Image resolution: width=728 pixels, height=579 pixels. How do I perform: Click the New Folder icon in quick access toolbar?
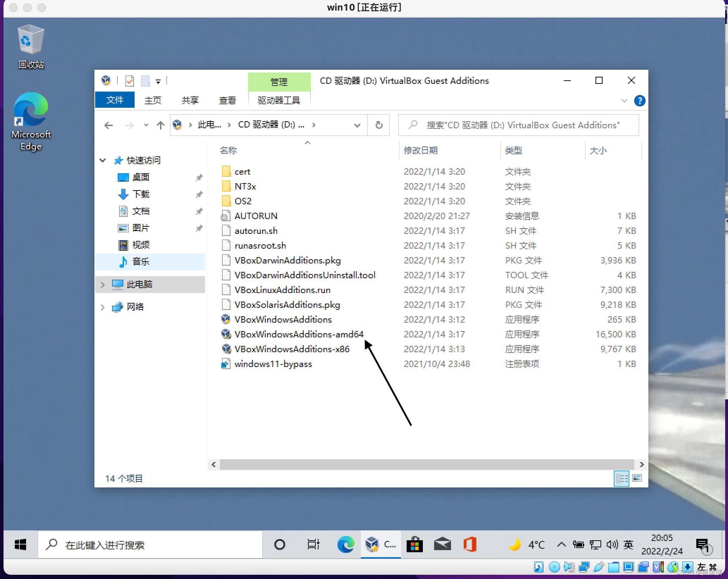tap(146, 81)
